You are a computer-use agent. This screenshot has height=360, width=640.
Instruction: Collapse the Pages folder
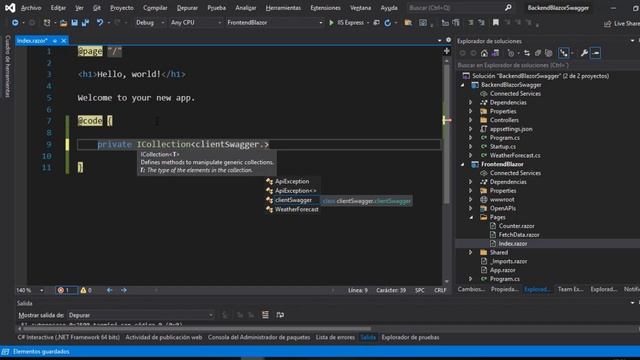(471, 217)
